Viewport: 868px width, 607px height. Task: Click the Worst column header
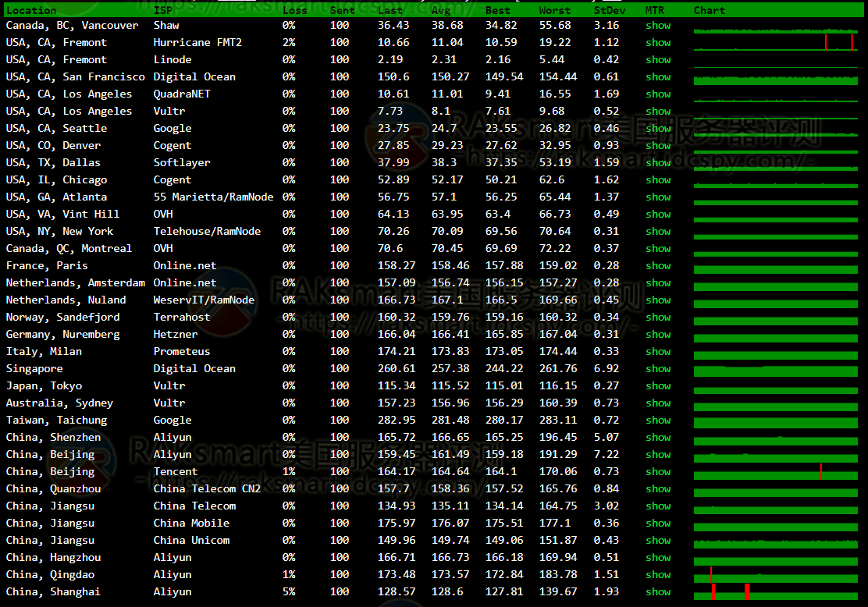pos(555,10)
